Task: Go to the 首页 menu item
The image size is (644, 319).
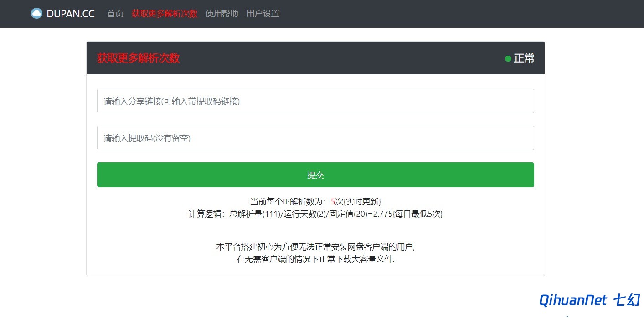Action: click(115, 14)
